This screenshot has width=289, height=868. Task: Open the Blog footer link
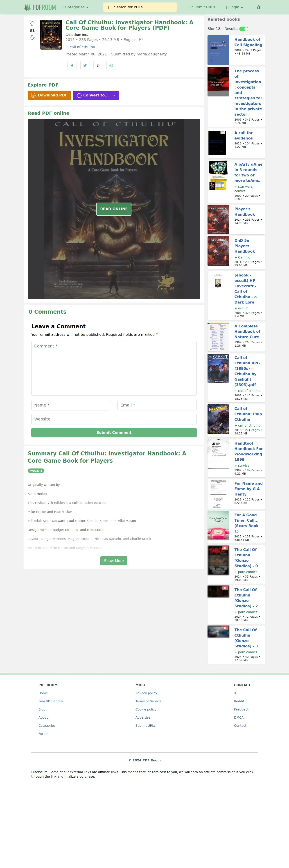pyautogui.click(x=42, y=710)
